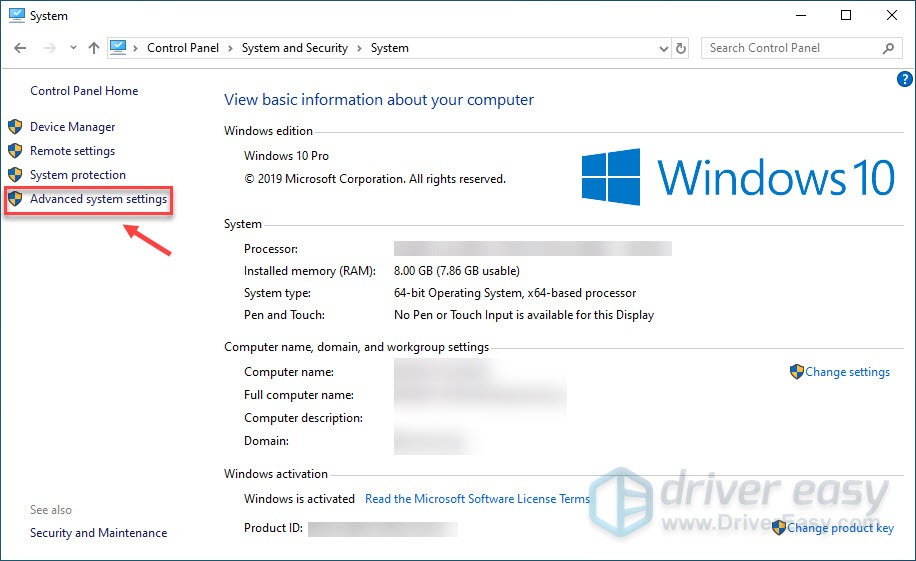Go back with the back arrow
Viewport: 916px width, 561px height.
[x=20, y=48]
